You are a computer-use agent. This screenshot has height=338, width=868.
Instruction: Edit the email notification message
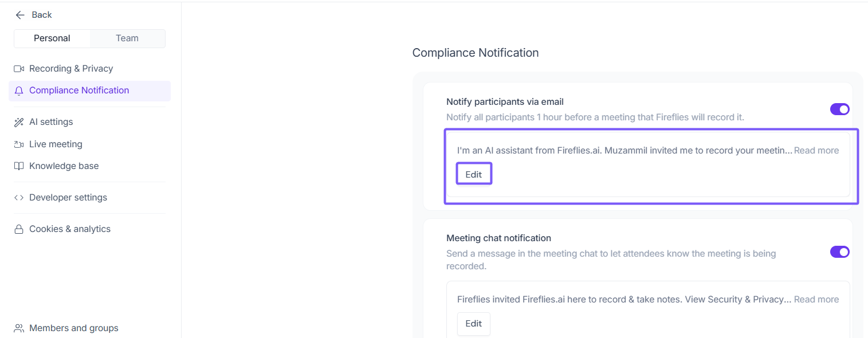tap(473, 175)
